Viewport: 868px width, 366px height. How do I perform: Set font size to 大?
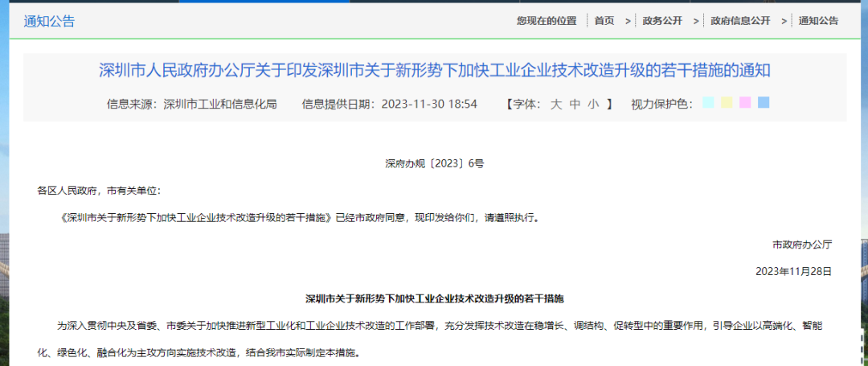[x=556, y=104]
